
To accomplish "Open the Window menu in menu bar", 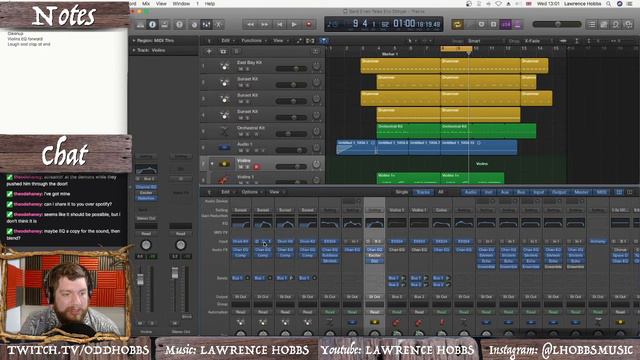I will click(181, 4).
